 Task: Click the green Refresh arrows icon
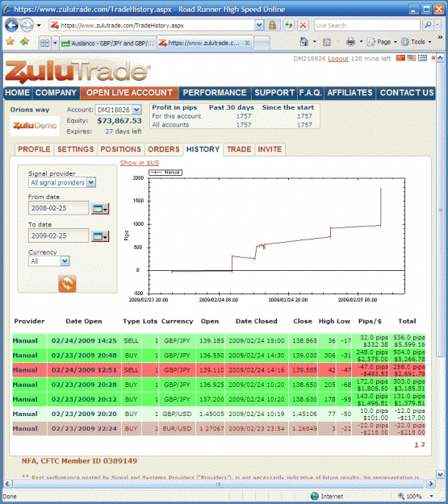289,25
